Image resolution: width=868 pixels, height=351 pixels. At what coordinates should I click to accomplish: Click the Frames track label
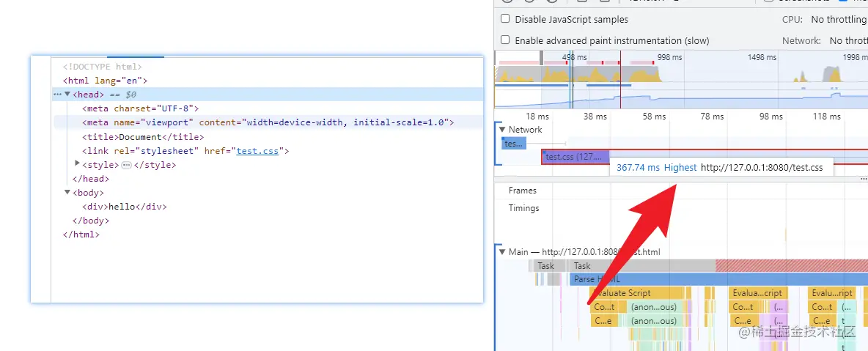point(523,191)
